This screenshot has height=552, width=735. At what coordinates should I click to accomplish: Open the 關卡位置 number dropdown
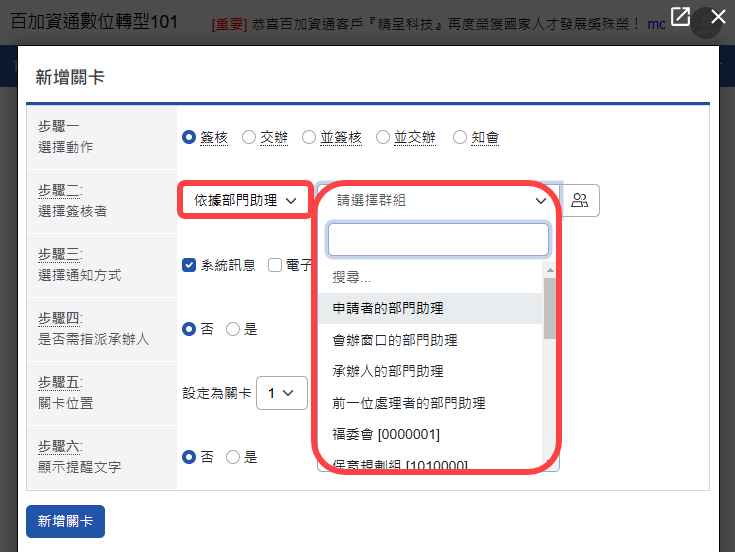coord(282,393)
